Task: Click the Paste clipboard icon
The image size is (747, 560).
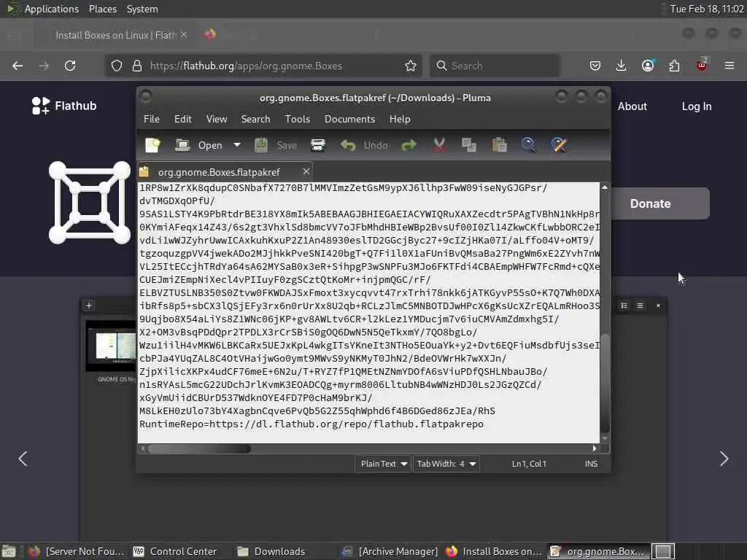Action: pos(499,145)
